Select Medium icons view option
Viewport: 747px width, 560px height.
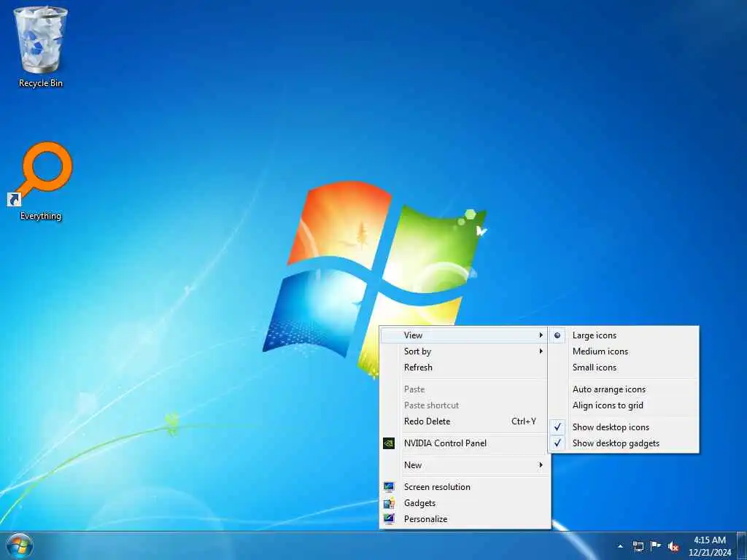[x=624, y=351]
